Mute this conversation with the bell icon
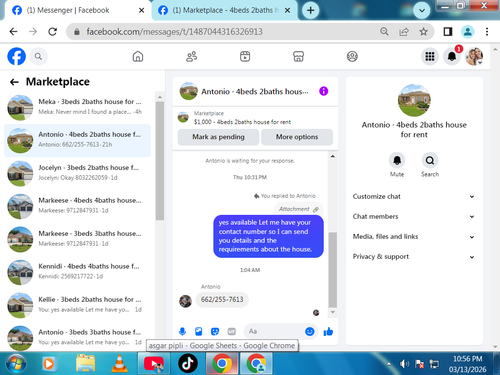 (397, 161)
